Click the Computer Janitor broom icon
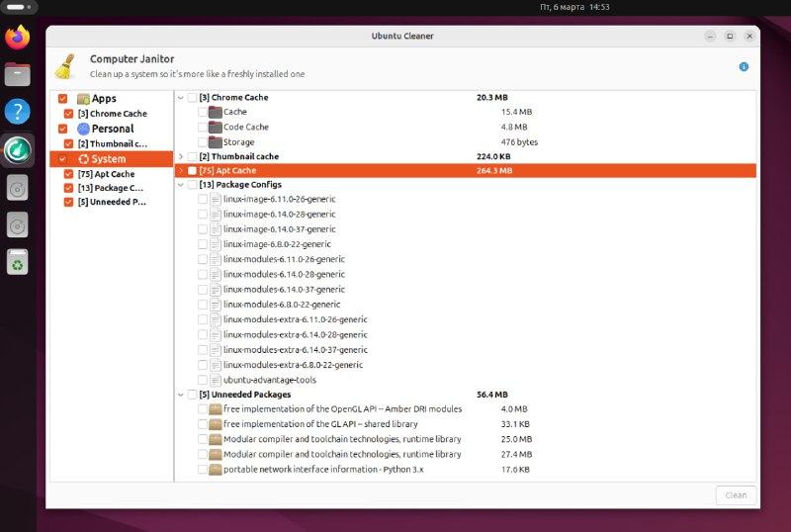The image size is (791, 532). [x=65, y=66]
